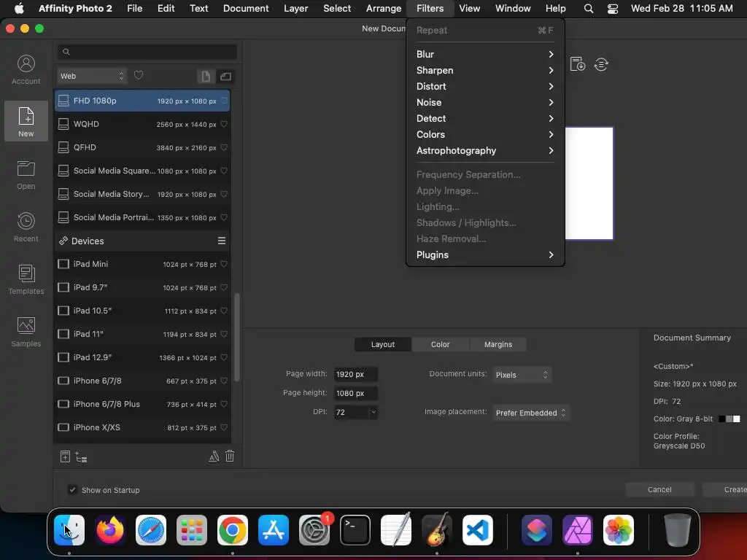Open the Layer menu
Image resolution: width=747 pixels, height=560 pixels.
296,9
